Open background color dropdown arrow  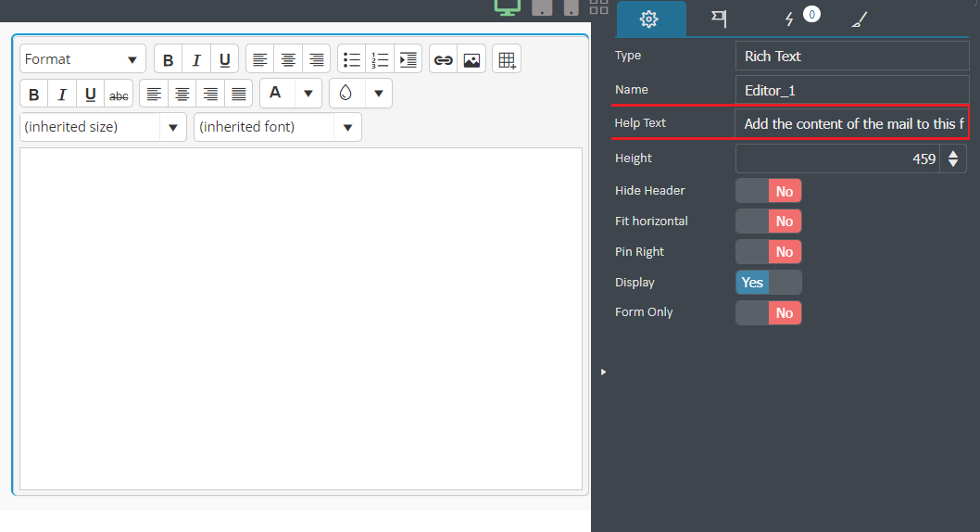(x=378, y=94)
